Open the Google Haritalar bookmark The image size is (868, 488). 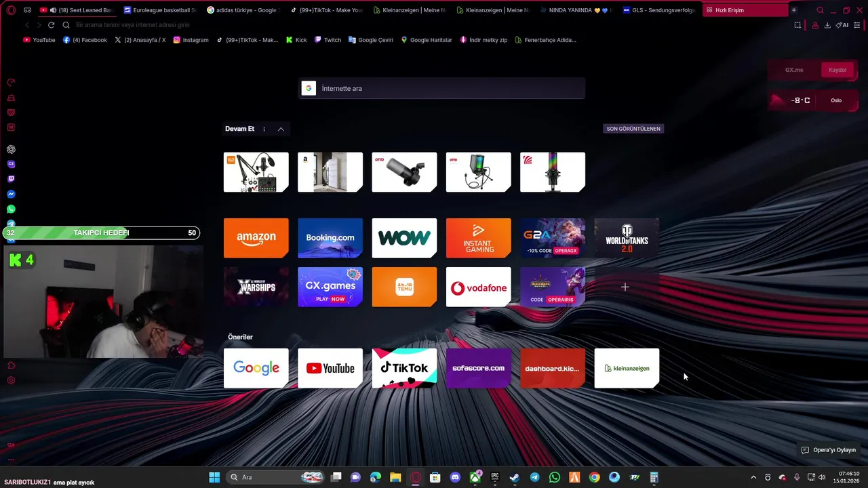(427, 40)
